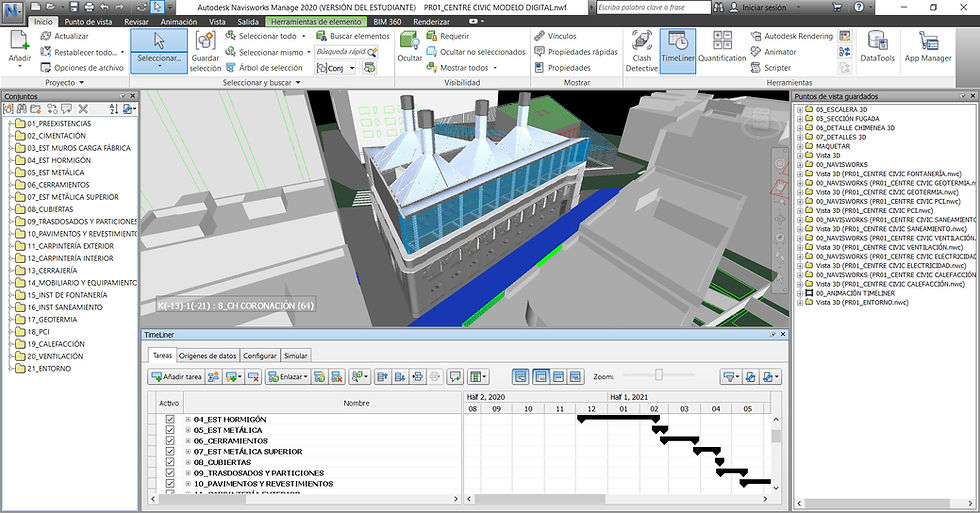This screenshot has height=513, width=980.
Task: Click the filter icon in TimeLiner toolbar
Action: pyautogui.click(x=729, y=377)
